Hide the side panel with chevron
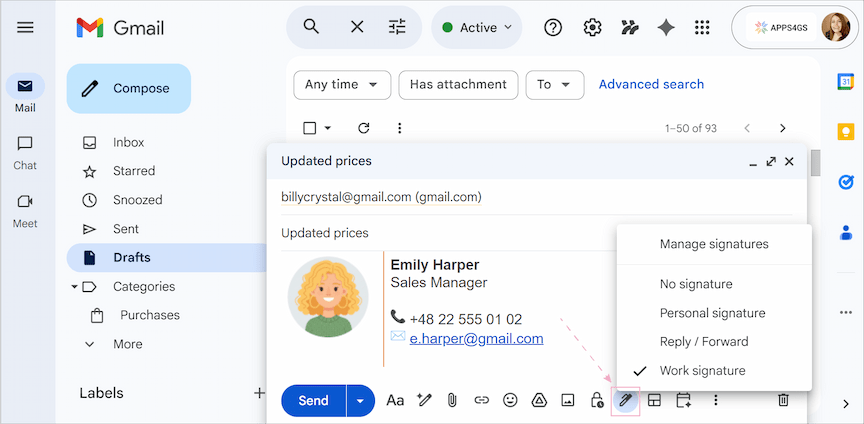This screenshot has width=864, height=424. (846, 404)
